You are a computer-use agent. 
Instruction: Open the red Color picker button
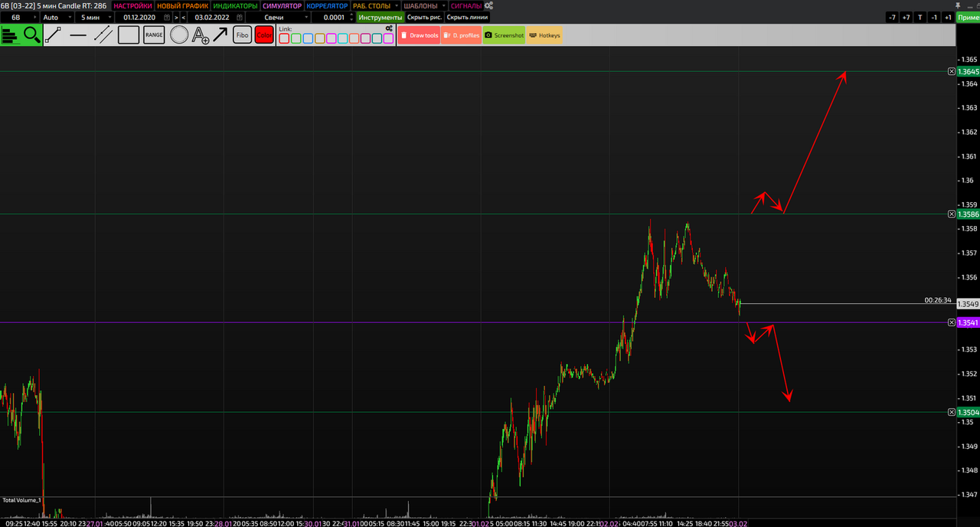click(264, 34)
